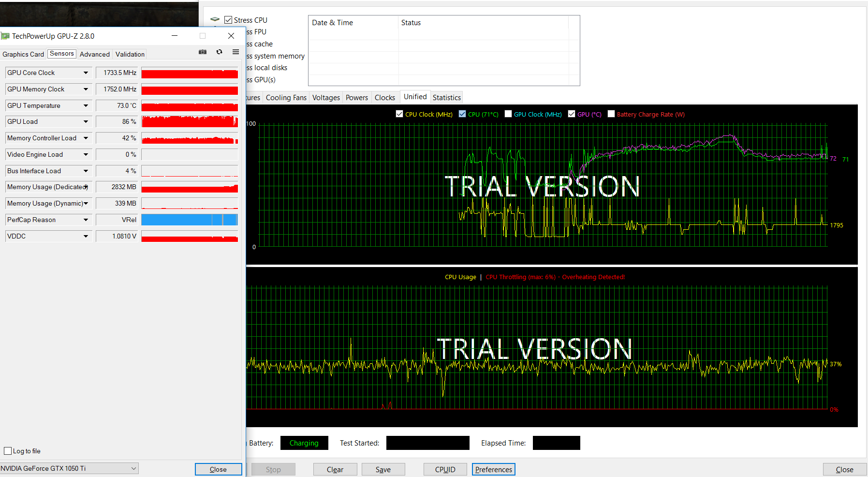Click the CPU Usage graph label

460,277
